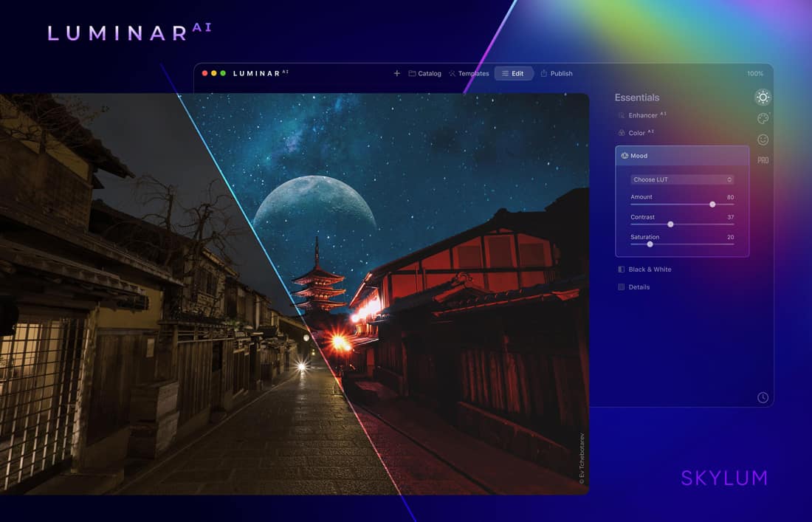Screen dimensions: 812x522
Task: Adjust the Saturation slider handle
Action: 650,244
